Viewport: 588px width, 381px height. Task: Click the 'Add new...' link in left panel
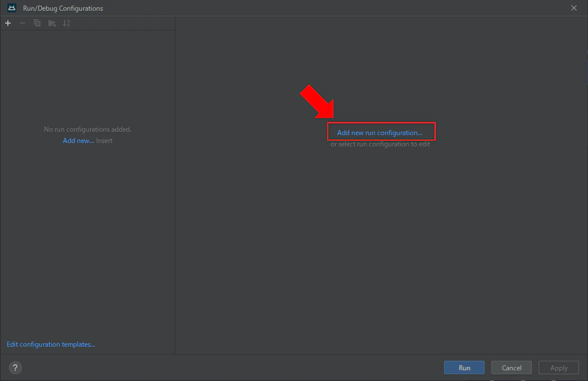pyautogui.click(x=78, y=140)
